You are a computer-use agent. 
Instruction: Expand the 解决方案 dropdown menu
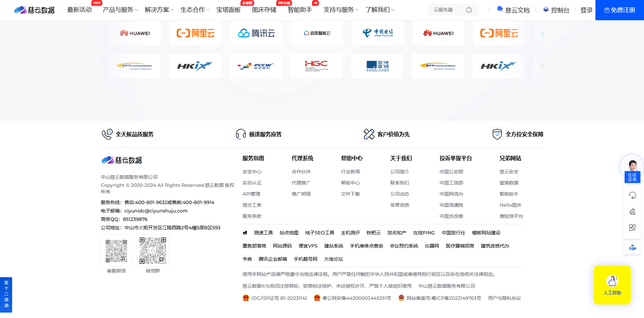pos(159,10)
